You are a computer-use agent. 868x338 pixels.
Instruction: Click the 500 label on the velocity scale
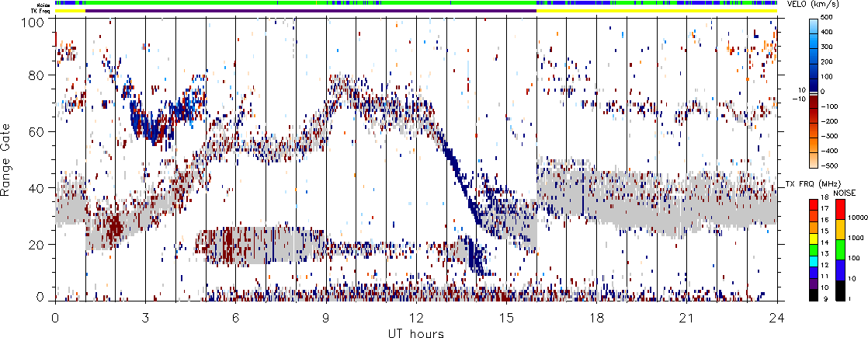827,17
